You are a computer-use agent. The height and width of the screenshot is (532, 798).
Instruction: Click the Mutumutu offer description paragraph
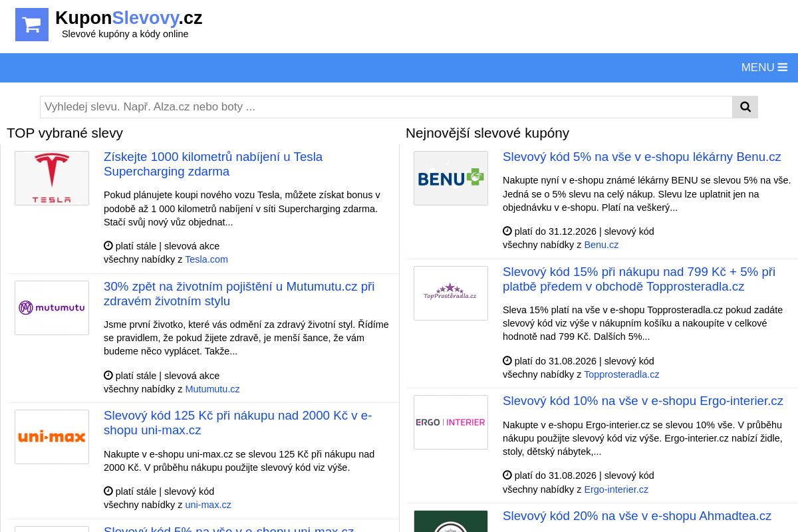click(x=246, y=338)
